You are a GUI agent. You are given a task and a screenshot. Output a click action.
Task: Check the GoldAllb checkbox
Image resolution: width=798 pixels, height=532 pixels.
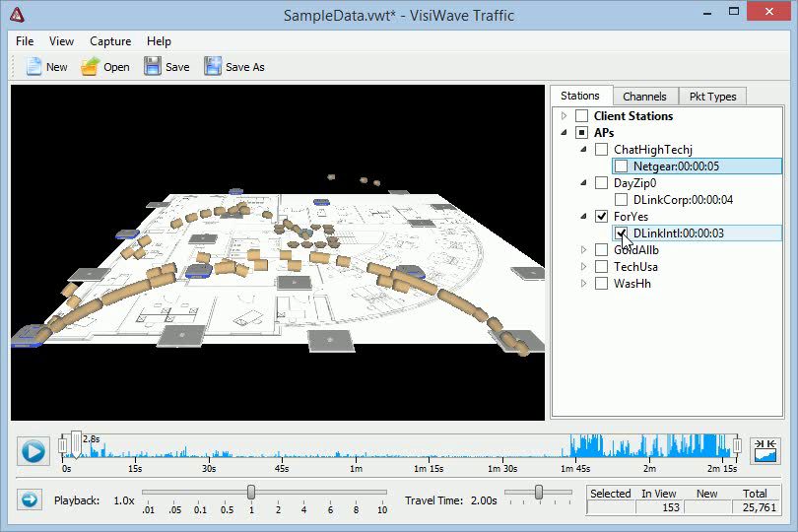point(601,250)
